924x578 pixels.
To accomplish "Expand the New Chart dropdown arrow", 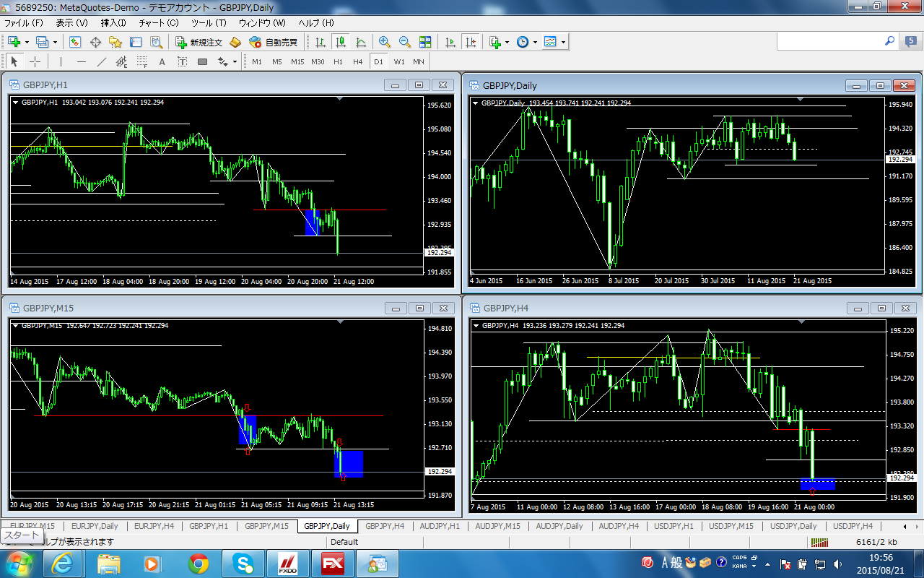I will (x=26, y=43).
